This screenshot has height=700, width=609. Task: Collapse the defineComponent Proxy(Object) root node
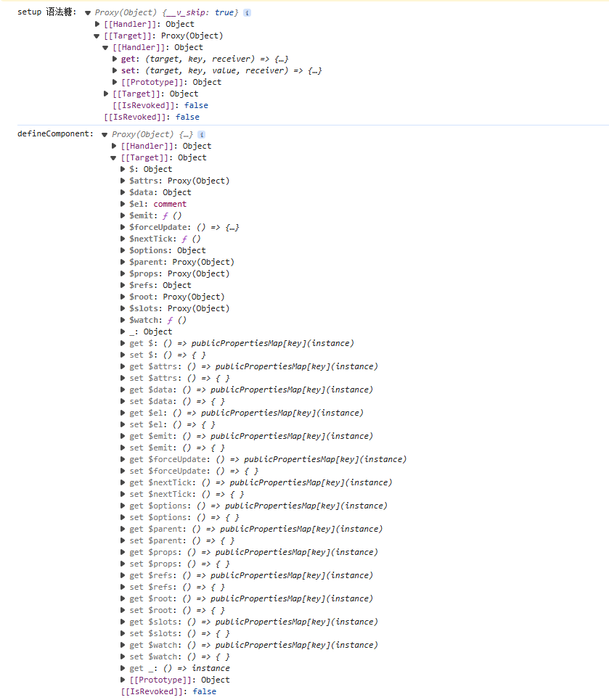[x=105, y=135]
